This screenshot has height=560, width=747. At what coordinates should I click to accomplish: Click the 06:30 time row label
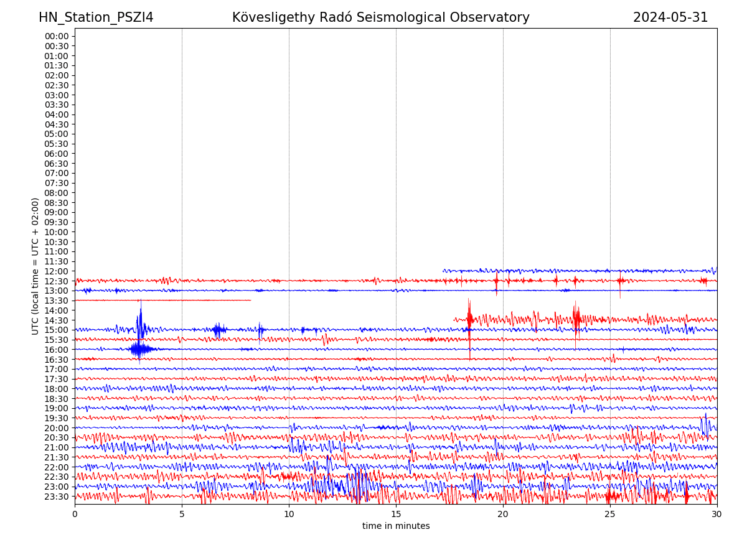[x=57, y=164]
